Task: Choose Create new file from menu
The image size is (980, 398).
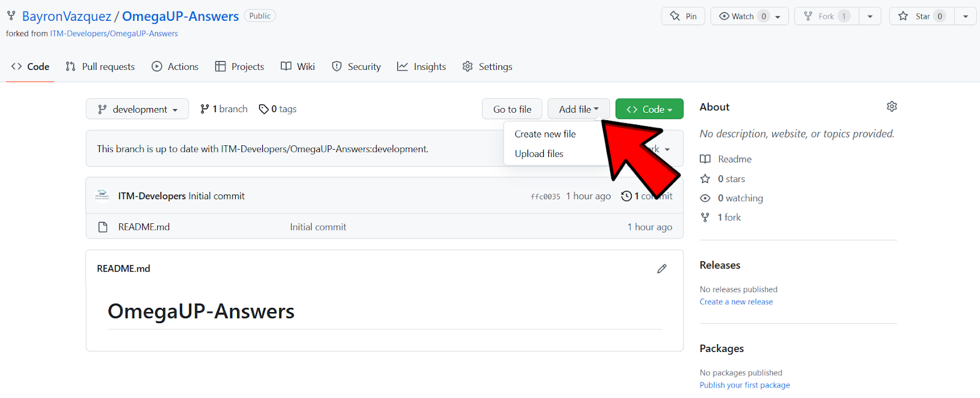Action: 545,134
